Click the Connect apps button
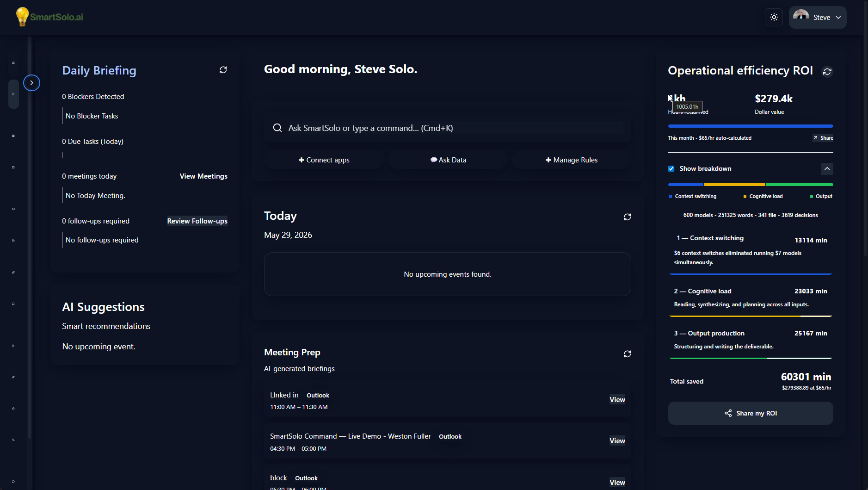Viewport: 868px width, 490px height. click(324, 160)
